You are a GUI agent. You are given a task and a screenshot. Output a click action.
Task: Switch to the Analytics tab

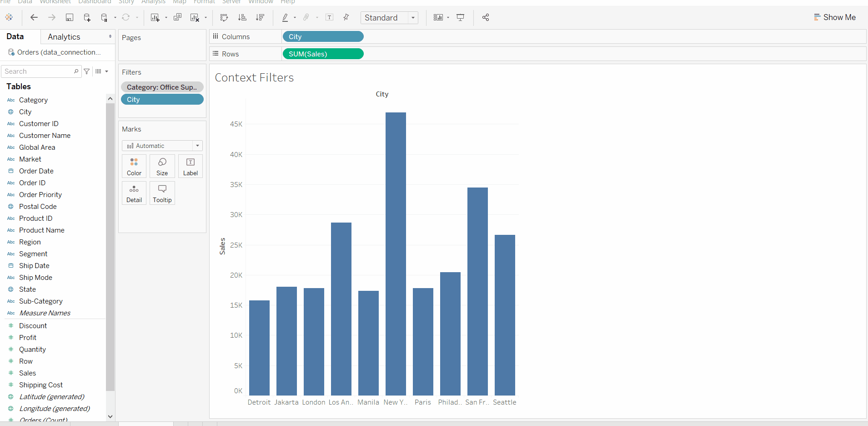64,36
